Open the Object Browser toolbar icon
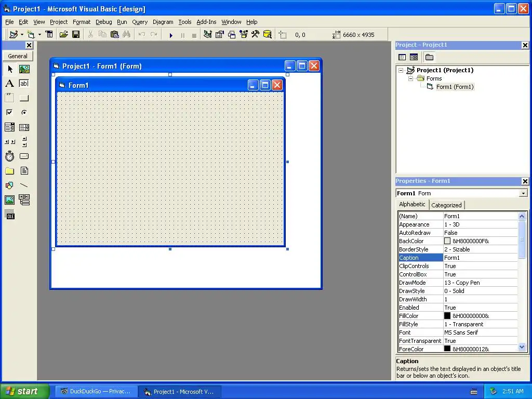This screenshot has width=532, height=399. click(x=244, y=34)
